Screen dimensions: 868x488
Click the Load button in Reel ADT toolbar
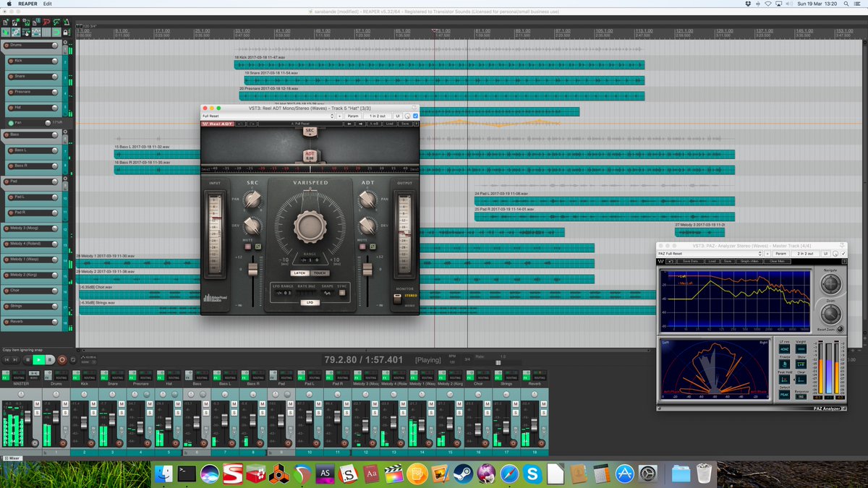click(x=390, y=124)
